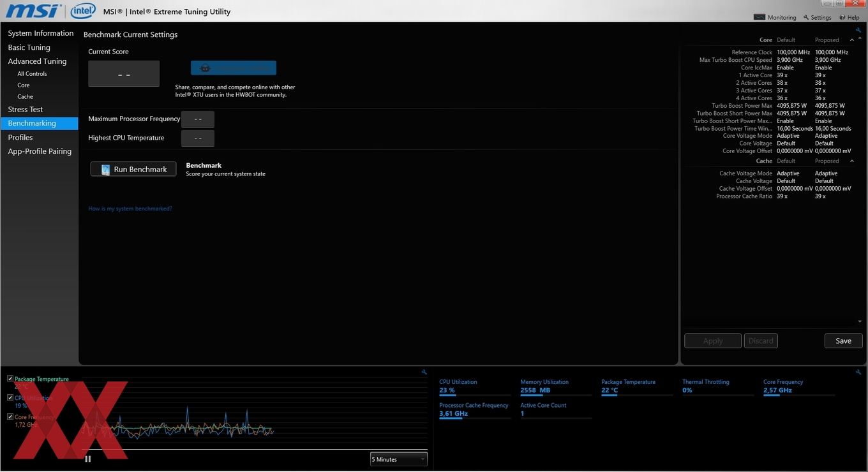This screenshot has width=868, height=472.
Task: Click 'Max Turbo Boost CPU Speed' label
Action: [x=736, y=60]
